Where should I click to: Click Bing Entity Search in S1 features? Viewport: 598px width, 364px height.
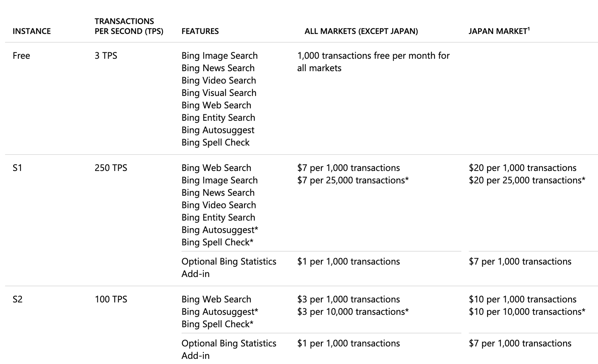(x=218, y=217)
